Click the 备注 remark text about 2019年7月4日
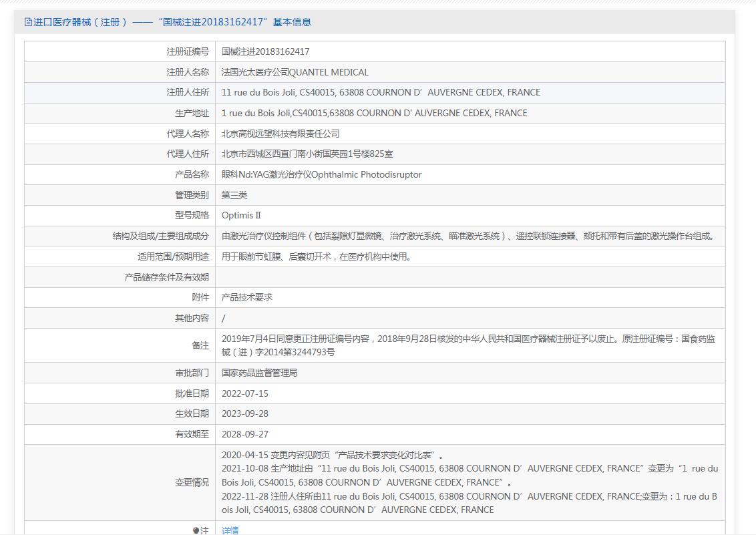The image size is (756, 535). coord(468,345)
